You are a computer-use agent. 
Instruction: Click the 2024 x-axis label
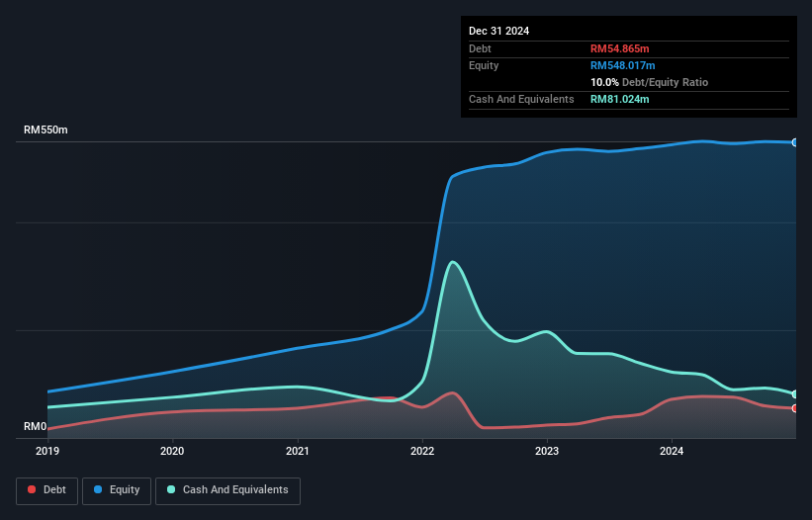672,451
